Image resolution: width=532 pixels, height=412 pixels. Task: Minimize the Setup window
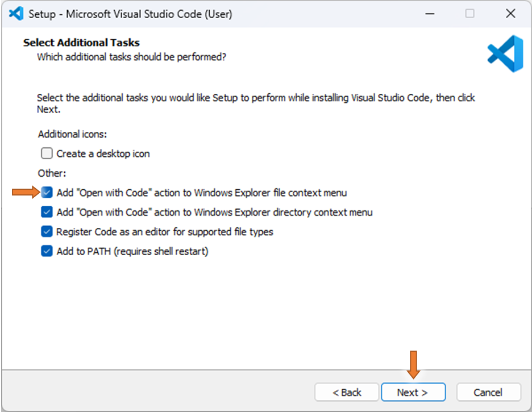click(x=430, y=14)
